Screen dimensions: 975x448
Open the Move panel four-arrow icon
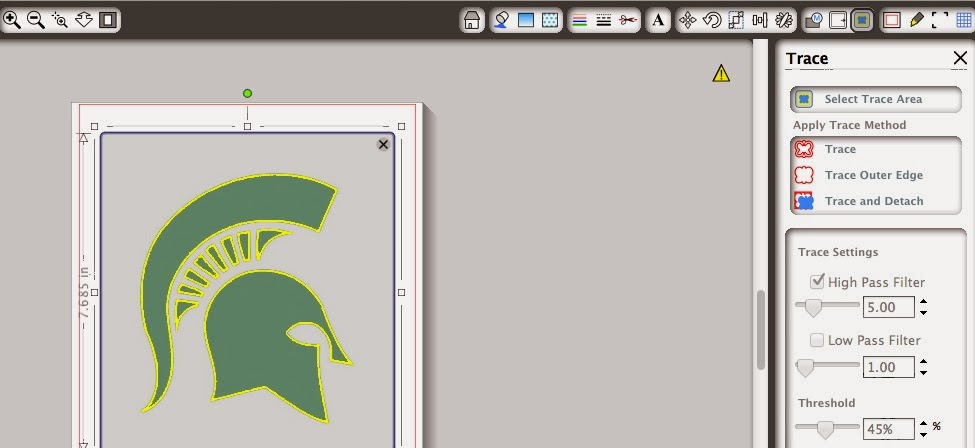pos(687,20)
